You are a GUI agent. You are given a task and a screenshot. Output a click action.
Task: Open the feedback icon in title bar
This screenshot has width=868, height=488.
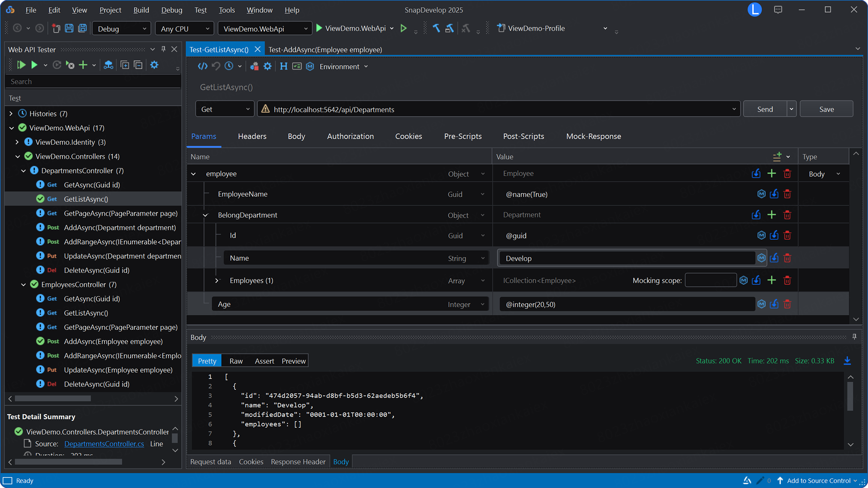[778, 10]
